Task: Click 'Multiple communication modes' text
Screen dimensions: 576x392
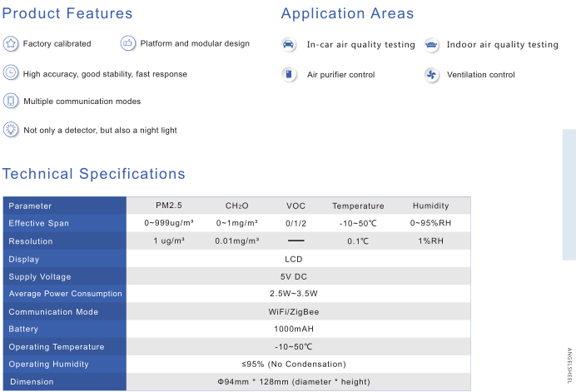Action: point(82,102)
